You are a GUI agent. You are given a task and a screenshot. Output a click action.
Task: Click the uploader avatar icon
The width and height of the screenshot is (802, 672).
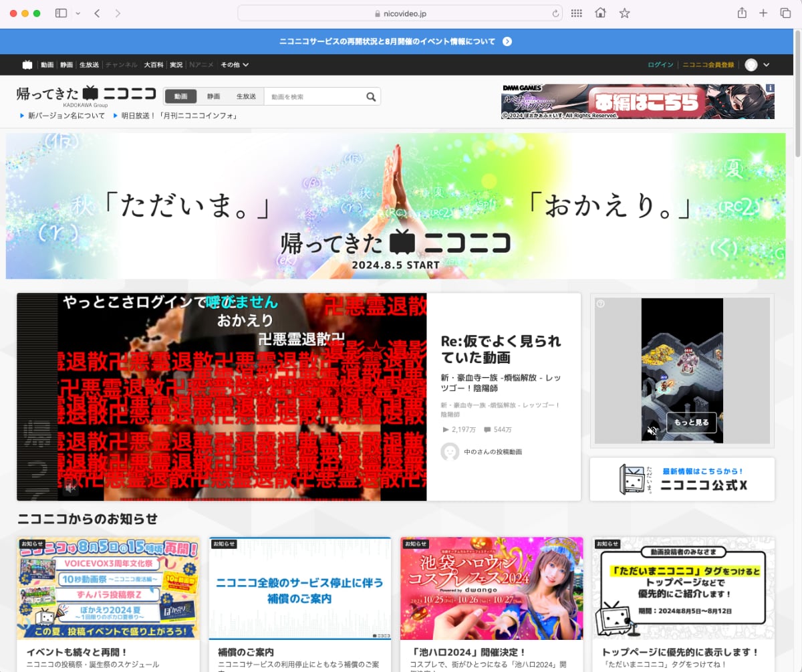(x=450, y=451)
